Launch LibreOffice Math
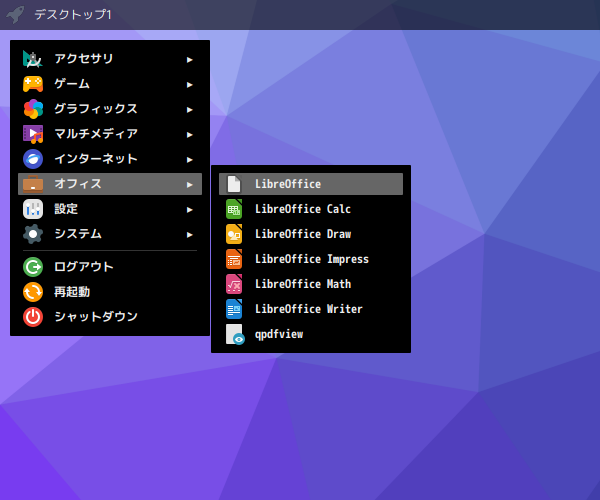The image size is (600, 500). coord(311,284)
